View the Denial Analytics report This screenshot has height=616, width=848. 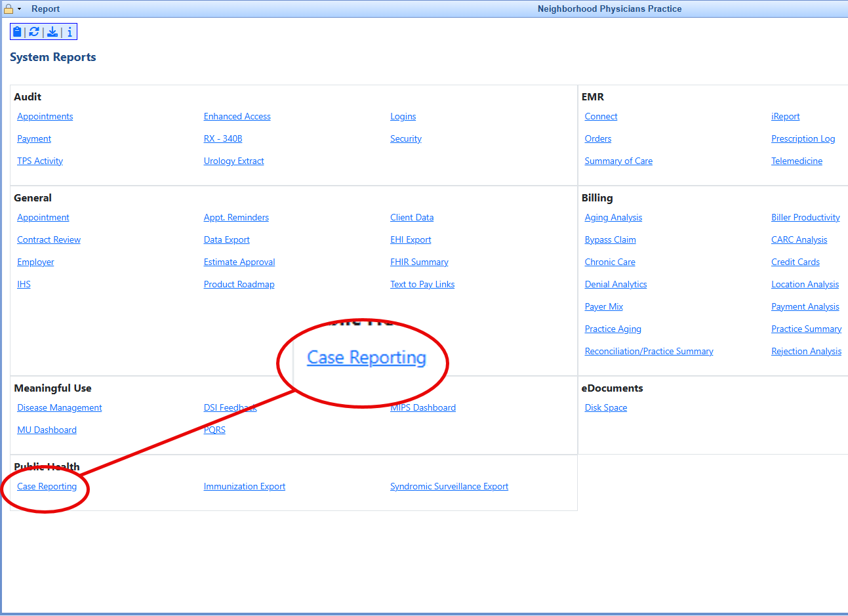[x=616, y=285]
